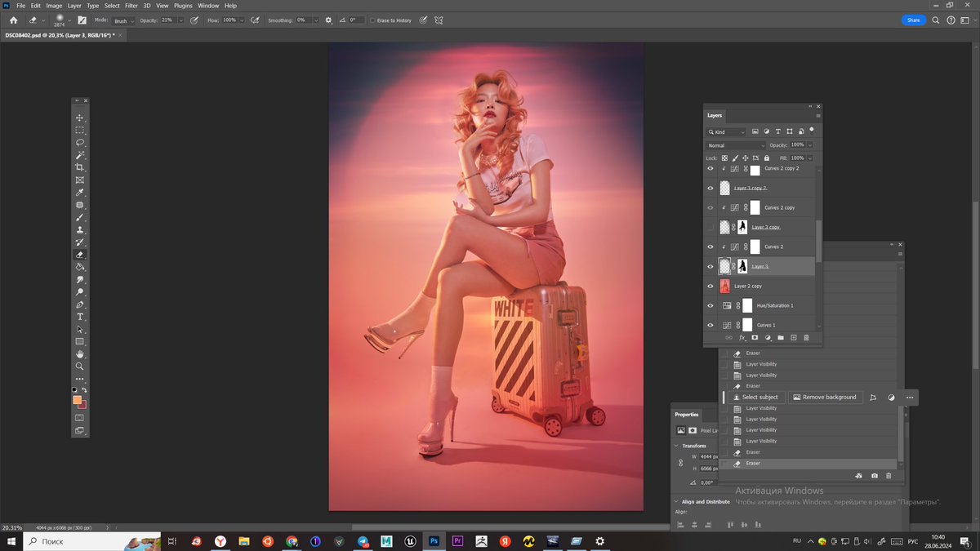This screenshot has width=980, height=551.
Task: Select the Crop tool
Action: [x=80, y=167]
